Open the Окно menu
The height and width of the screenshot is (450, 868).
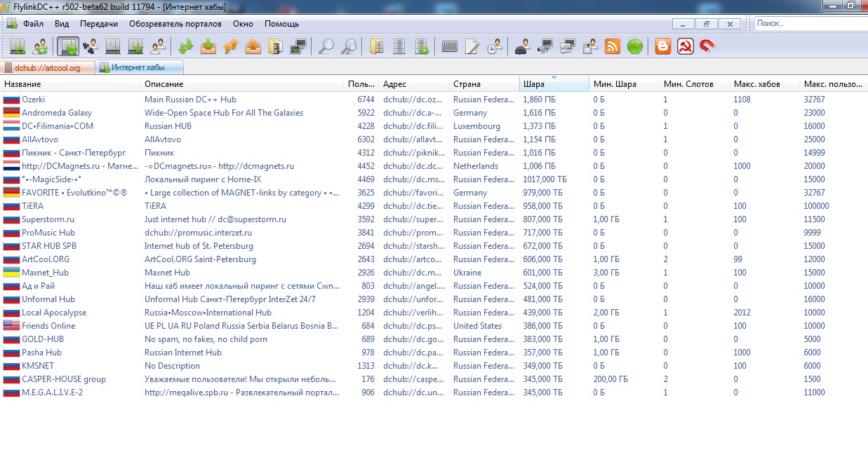243,24
